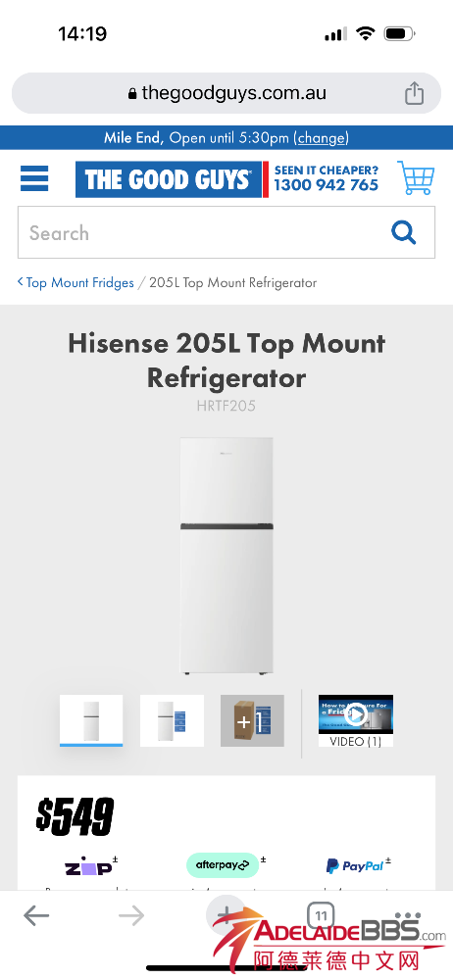
Task: Go back with browser back arrow
Action: 36,916
